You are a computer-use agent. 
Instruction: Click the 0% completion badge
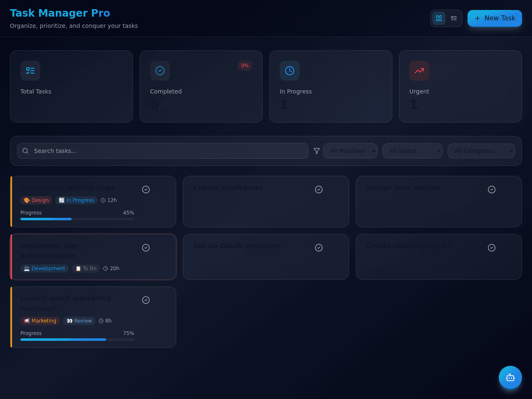coord(245,66)
